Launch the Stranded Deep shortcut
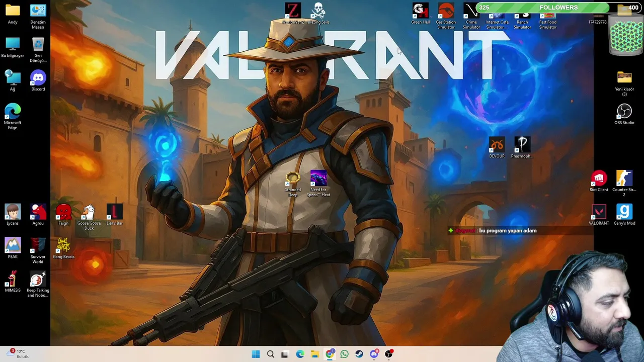The height and width of the screenshot is (362, 644). pyautogui.click(x=293, y=184)
